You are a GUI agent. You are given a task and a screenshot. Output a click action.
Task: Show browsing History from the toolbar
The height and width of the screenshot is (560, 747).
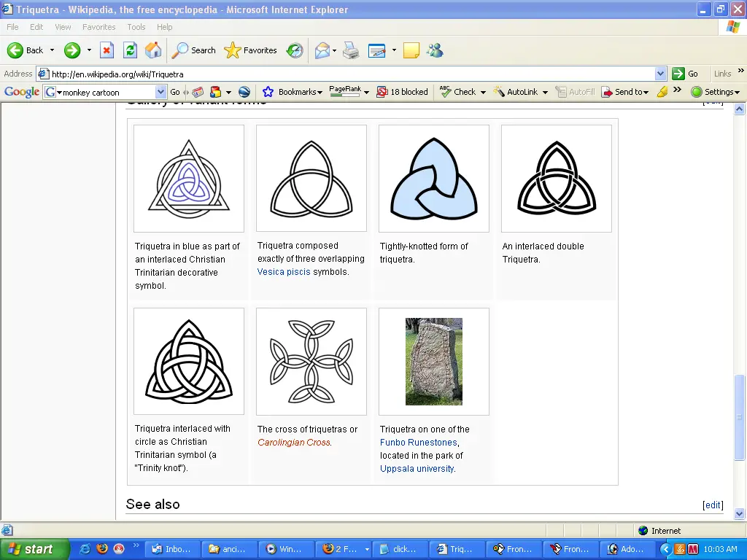[295, 50]
